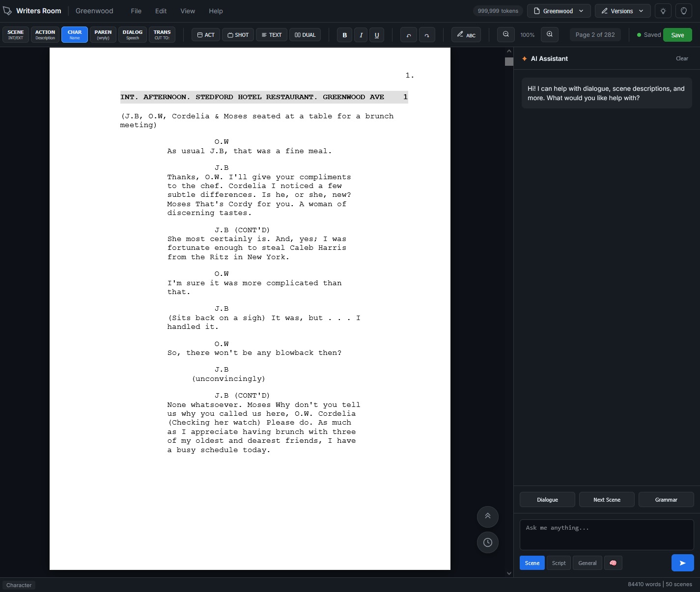Click the redo arrow icon
Image resolution: width=700 pixels, height=592 pixels.
pos(427,34)
